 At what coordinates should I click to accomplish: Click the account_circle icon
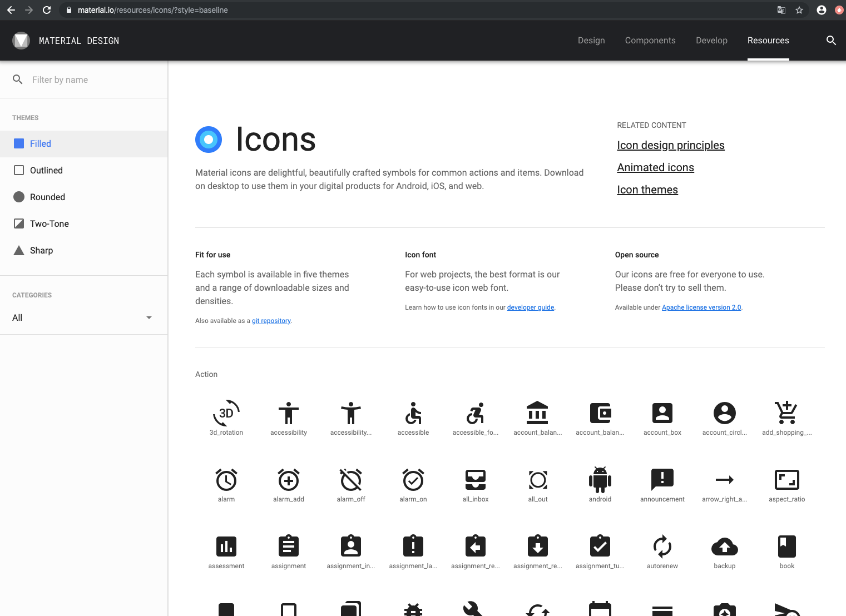pos(725,413)
